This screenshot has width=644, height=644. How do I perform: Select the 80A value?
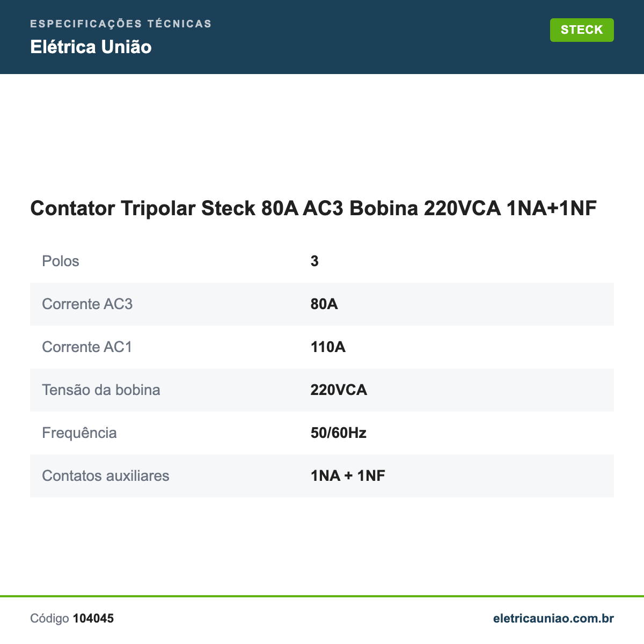[324, 304]
